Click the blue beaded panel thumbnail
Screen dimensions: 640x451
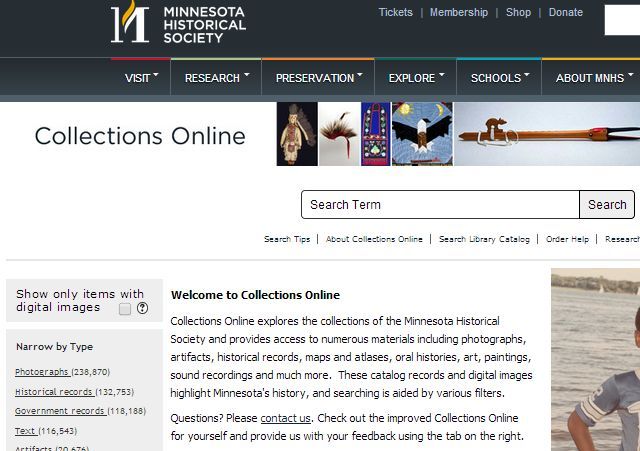pos(376,134)
